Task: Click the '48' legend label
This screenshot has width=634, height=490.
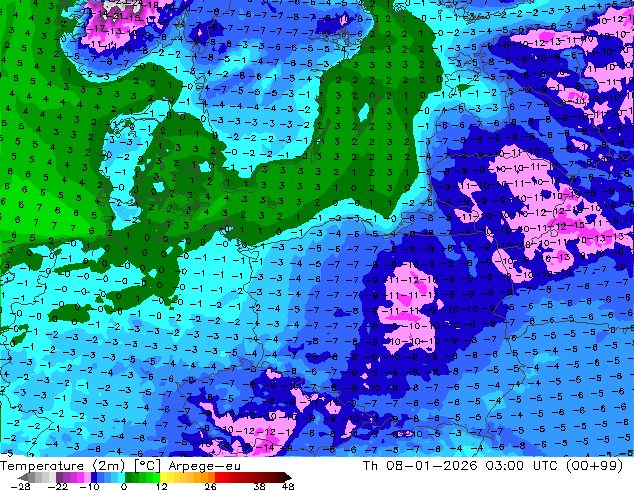Action: tap(288, 486)
